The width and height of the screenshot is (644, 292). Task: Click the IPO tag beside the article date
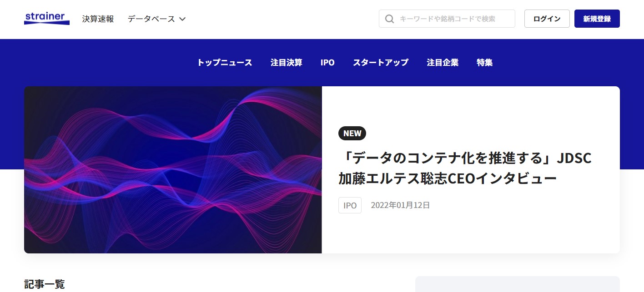point(350,205)
